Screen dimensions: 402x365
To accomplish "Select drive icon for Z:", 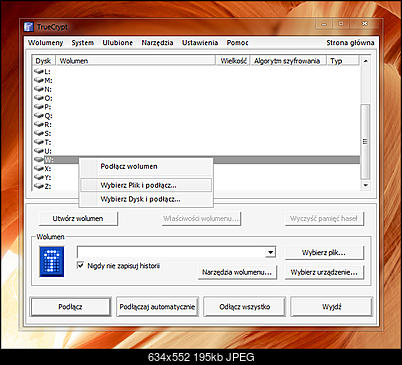I will pos(39,186).
